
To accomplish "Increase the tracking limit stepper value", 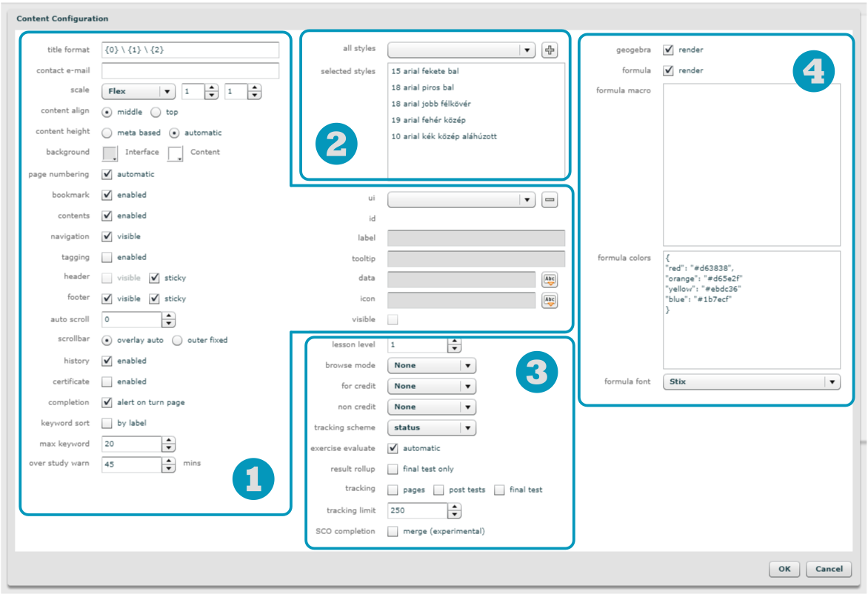I will coord(455,507).
